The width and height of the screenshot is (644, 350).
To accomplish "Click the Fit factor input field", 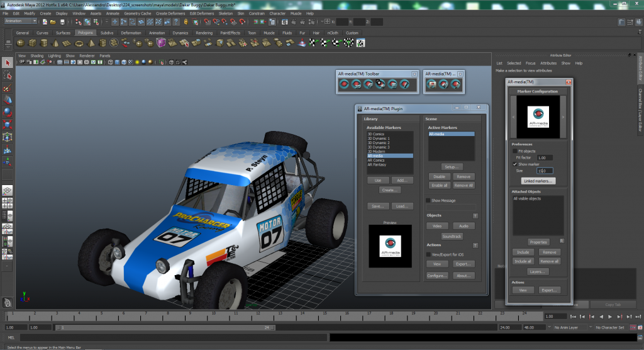I will point(545,157).
